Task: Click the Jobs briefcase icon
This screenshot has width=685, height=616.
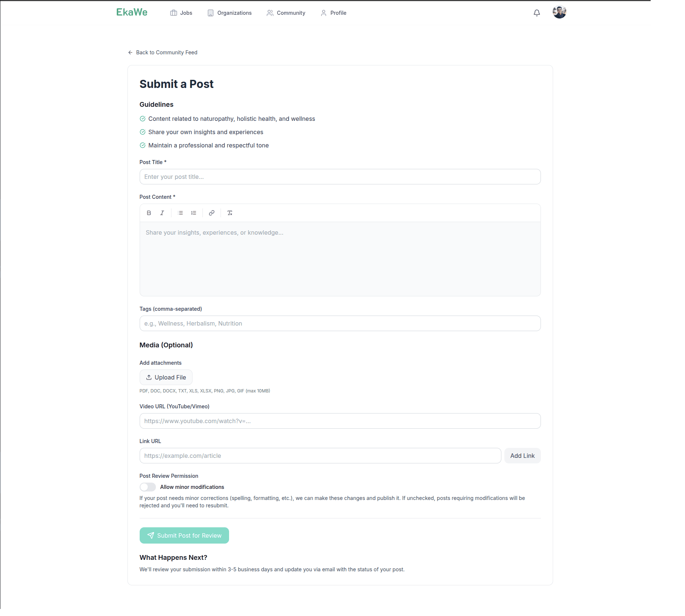Action: (174, 13)
